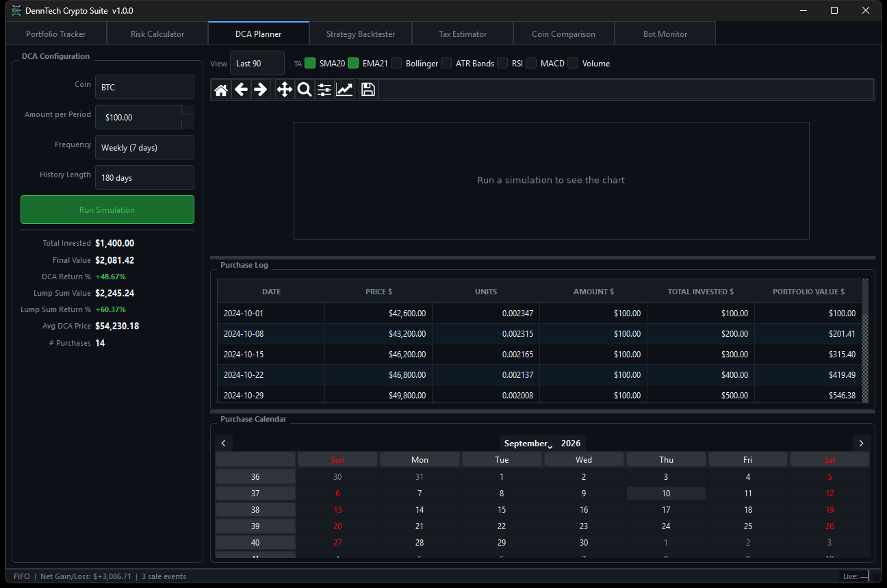This screenshot has height=588, width=887.
Task: Disable the EMA21 indicator checkbox
Action: click(353, 63)
